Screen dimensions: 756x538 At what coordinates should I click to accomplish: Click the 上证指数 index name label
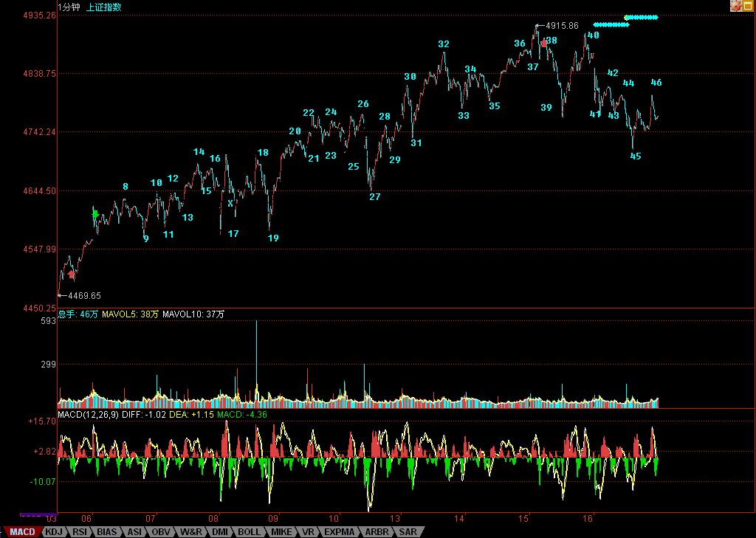coord(104,7)
